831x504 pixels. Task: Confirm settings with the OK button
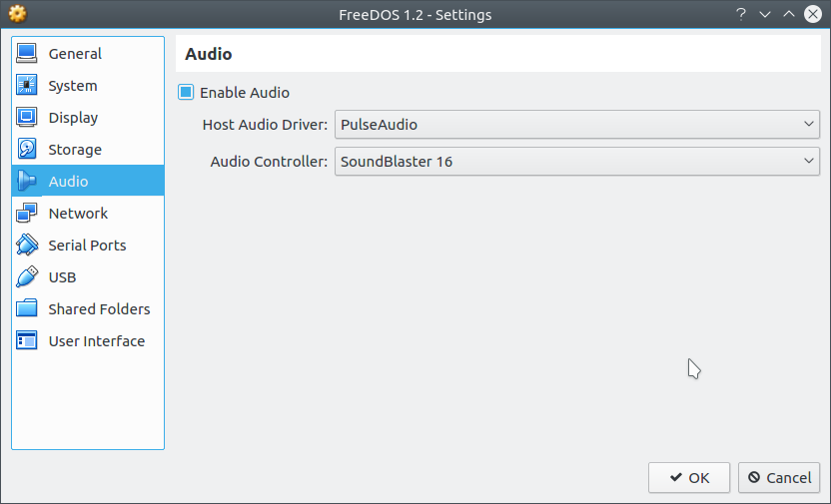pos(689,477)
